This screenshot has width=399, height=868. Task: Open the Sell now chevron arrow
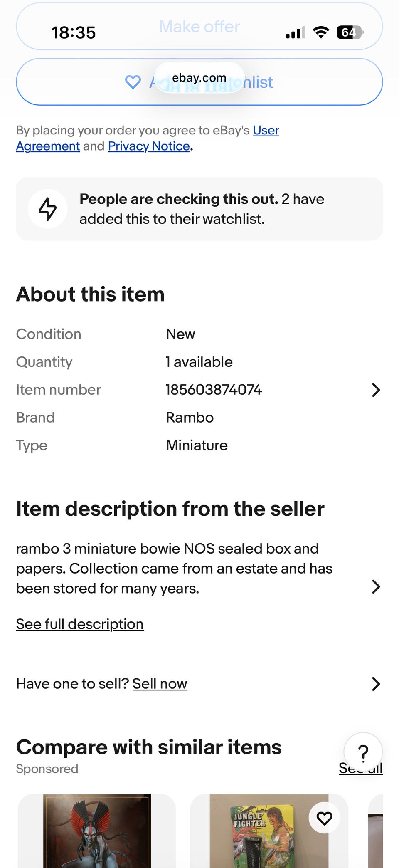[x=376, y=684]
